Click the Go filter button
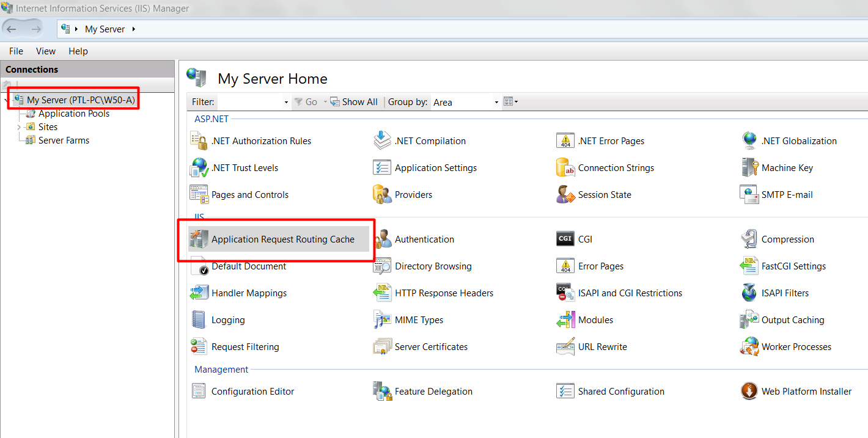Image resolution: width=868 pixels, height=438 pixels. (306, 102)
